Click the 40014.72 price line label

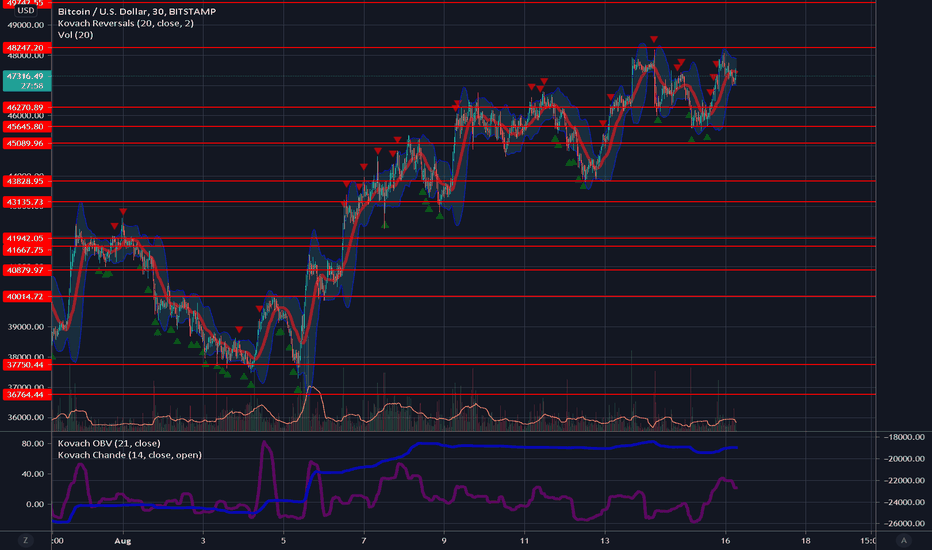[26, 297]
